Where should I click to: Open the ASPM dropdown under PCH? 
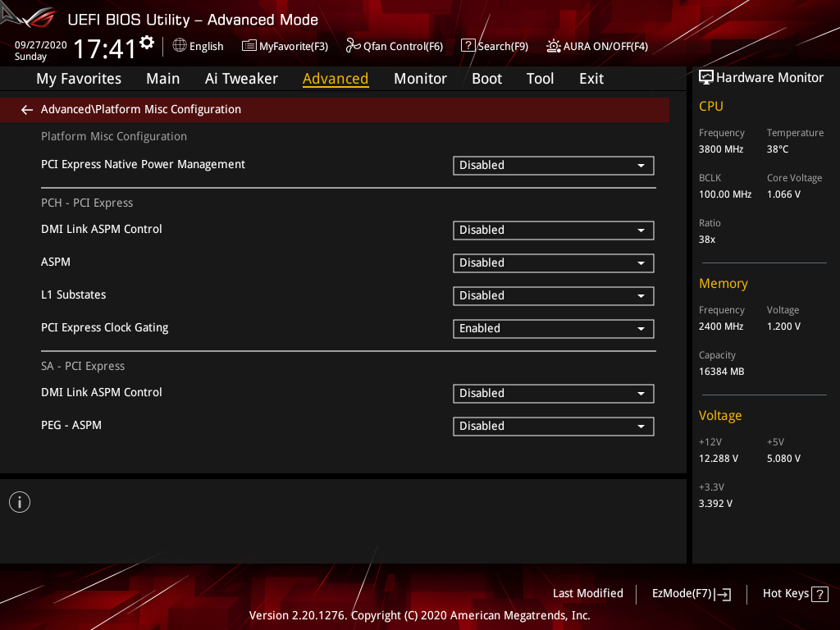tap(554, 263)
